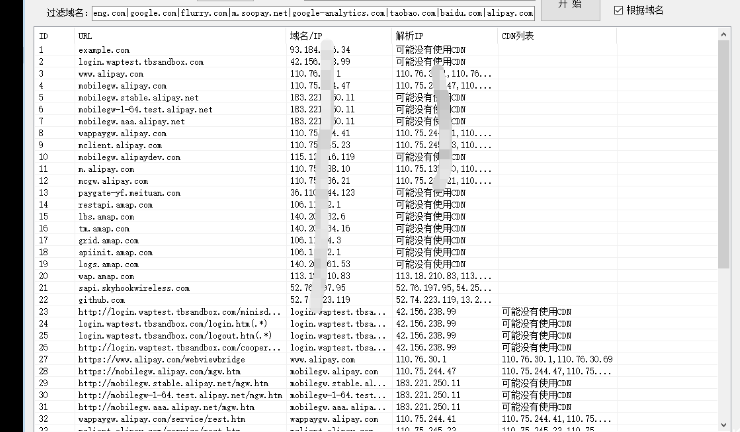The image size is (740, 432).
Task: Click the 110.76.30.1 cell in row 27
Action: [x=422, y=359]
